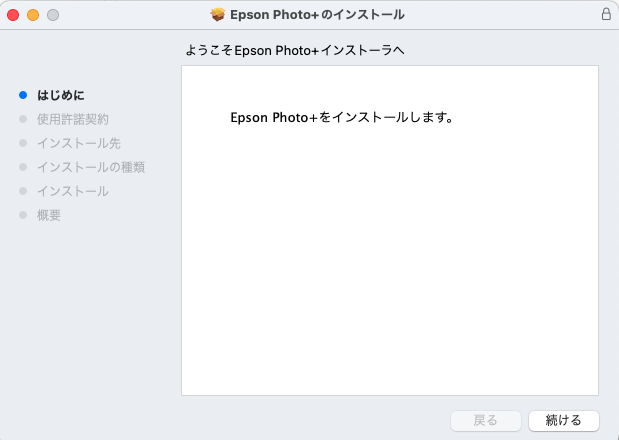619x440 pixels.
Task: Select the 使用許諾契約 step in the sidebar
Action: click(73, 119)
